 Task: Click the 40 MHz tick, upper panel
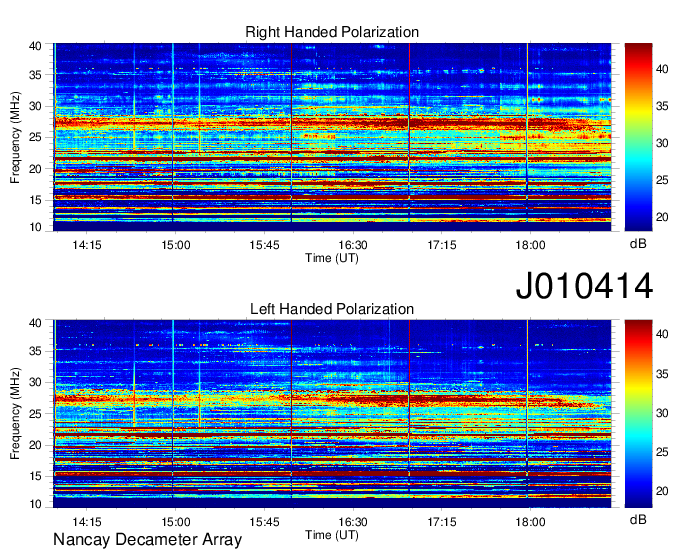click(x=35, y=46)
